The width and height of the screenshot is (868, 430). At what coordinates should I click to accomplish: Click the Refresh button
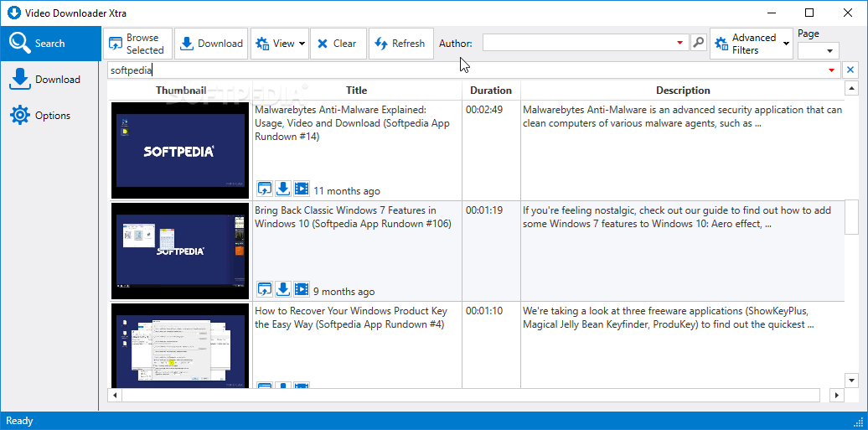[x=400, y=44]
